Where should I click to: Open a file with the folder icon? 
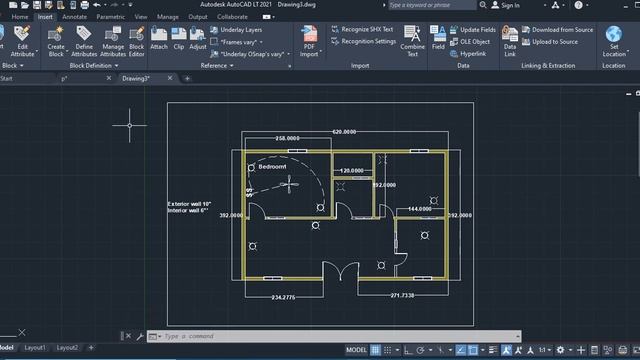tap(25, 5)
